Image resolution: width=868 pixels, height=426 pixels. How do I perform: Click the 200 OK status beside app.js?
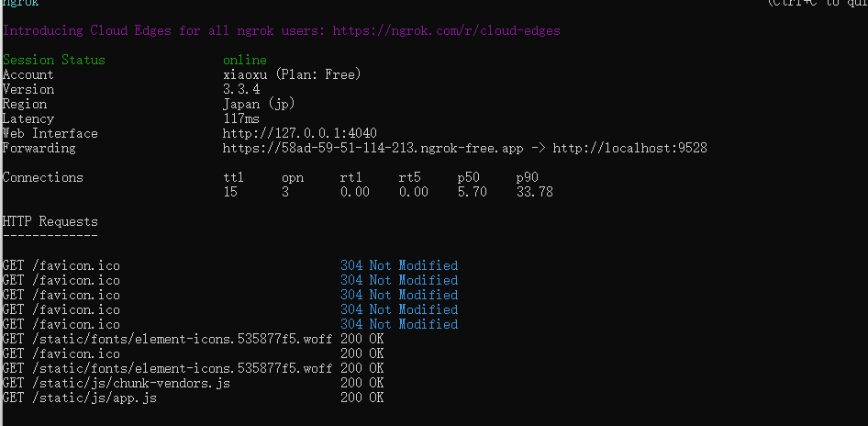coord(362,398)
